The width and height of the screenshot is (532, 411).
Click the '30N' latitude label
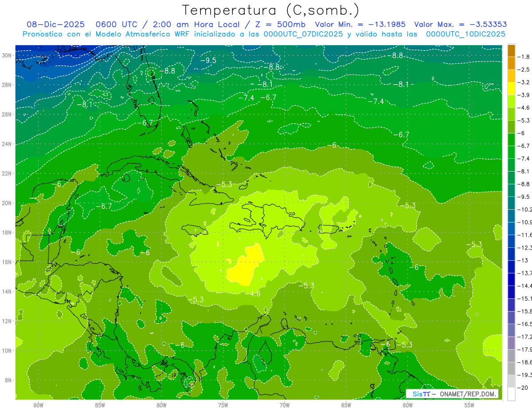click(x=8, y=55)
